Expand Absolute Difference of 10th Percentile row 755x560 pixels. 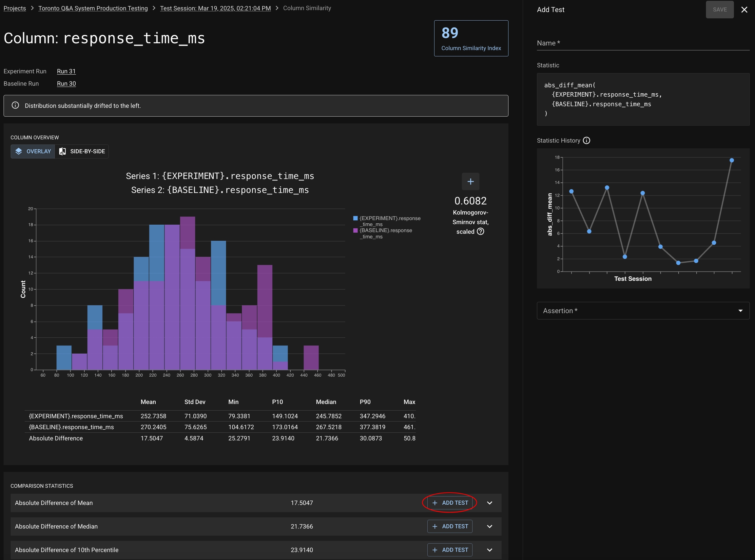pos(490,550)
